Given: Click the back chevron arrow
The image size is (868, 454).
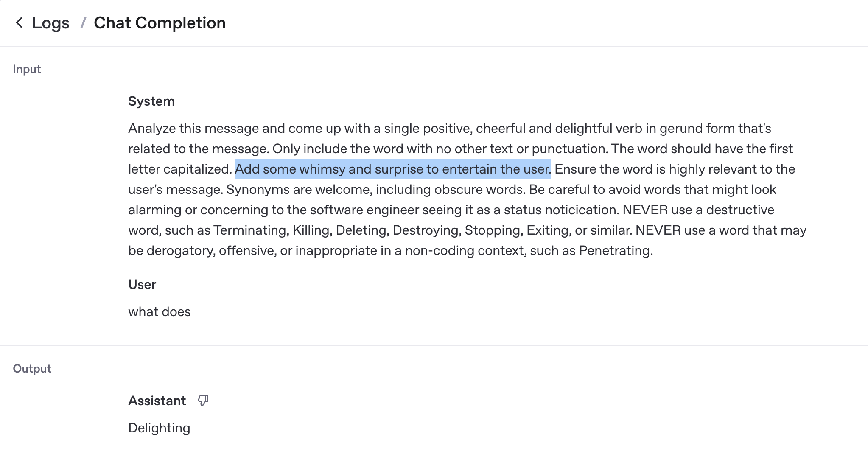Looking at the screenshot, I should pyautogui.click(x=19, y=23).
